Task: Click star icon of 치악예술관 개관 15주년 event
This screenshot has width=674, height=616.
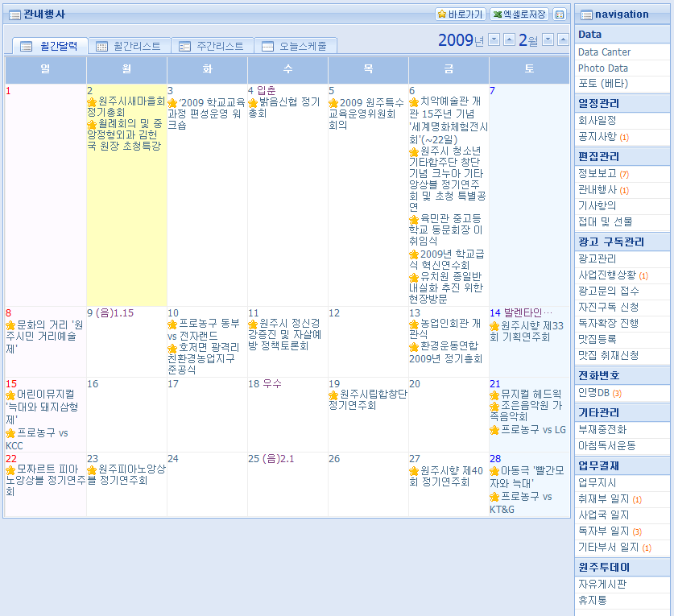Action: click(414, 102)
